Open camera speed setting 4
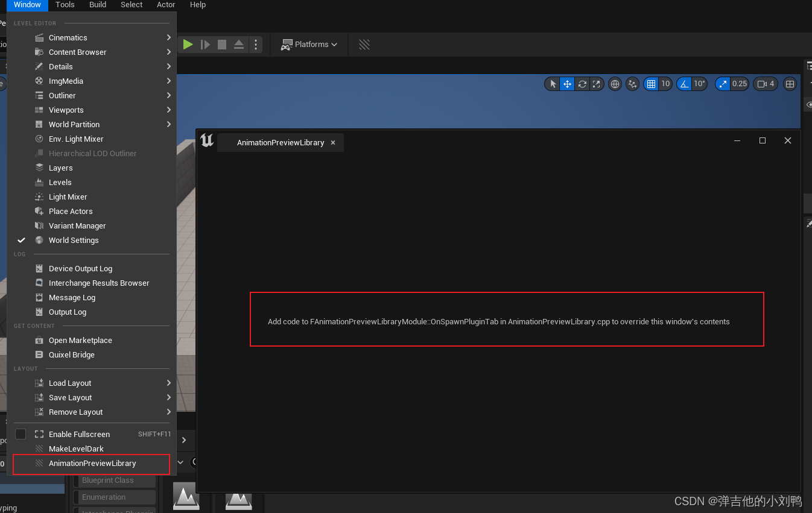The height and width of the screenshot is (513, 812). coord(766,84)
